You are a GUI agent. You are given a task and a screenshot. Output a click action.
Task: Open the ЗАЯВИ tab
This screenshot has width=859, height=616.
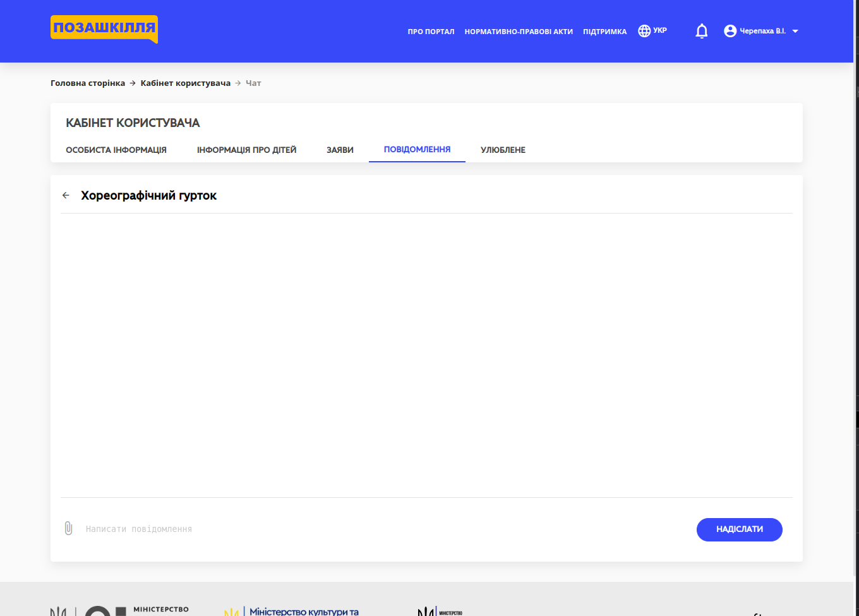point(339,150)
